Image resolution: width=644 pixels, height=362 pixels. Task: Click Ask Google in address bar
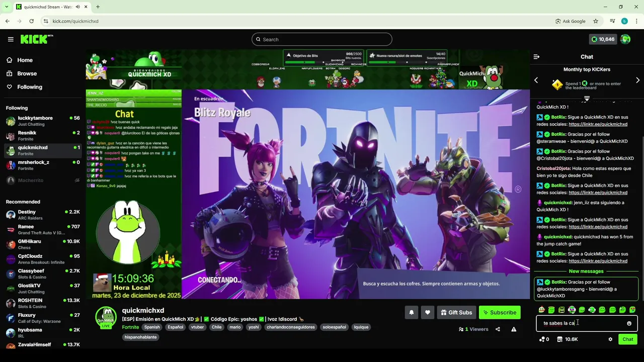(571, 21)
